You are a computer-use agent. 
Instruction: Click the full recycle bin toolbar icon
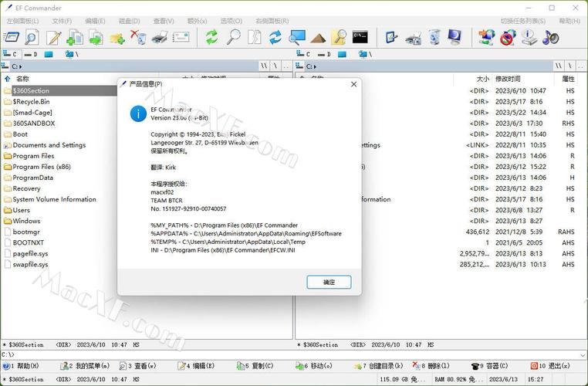(x=434, y=38)
